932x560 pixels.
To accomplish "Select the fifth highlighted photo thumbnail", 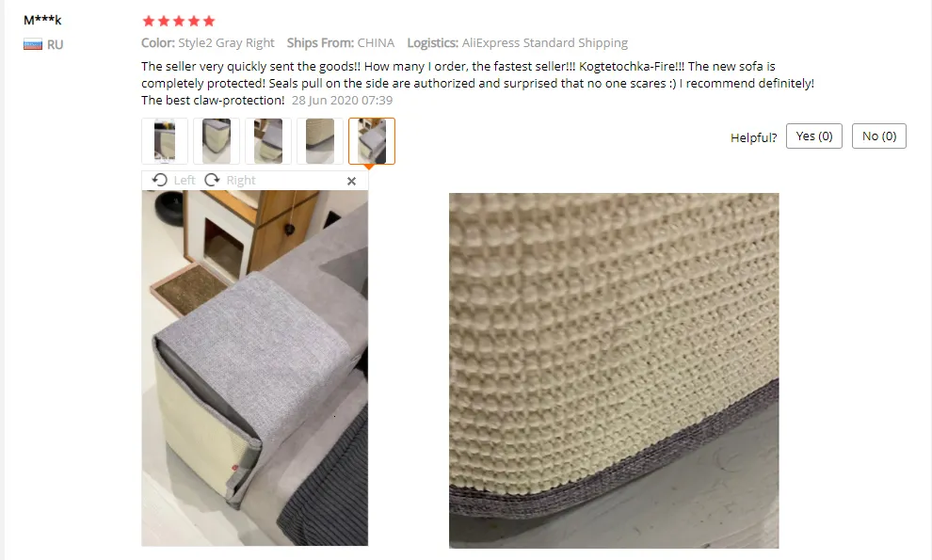I will tap(372, 141).
